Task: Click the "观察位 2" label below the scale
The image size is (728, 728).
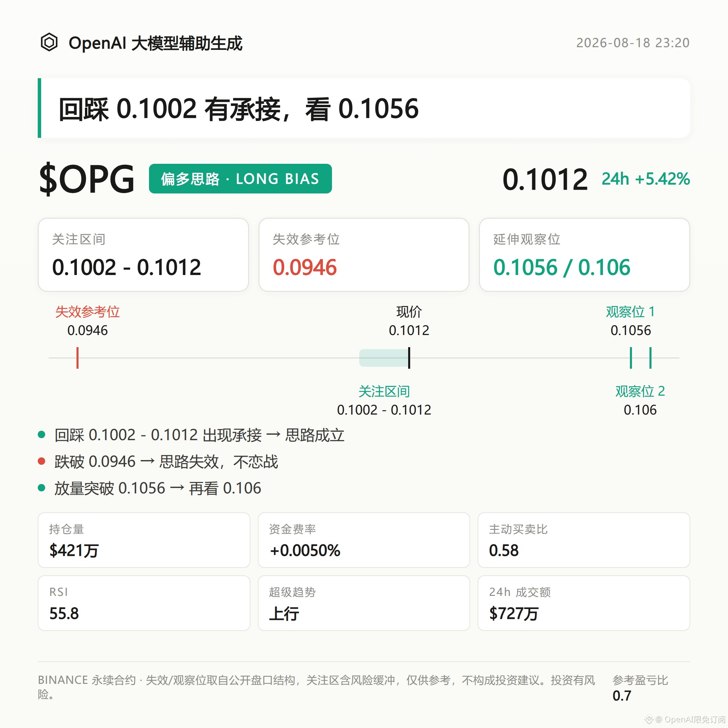Action: 640,392
